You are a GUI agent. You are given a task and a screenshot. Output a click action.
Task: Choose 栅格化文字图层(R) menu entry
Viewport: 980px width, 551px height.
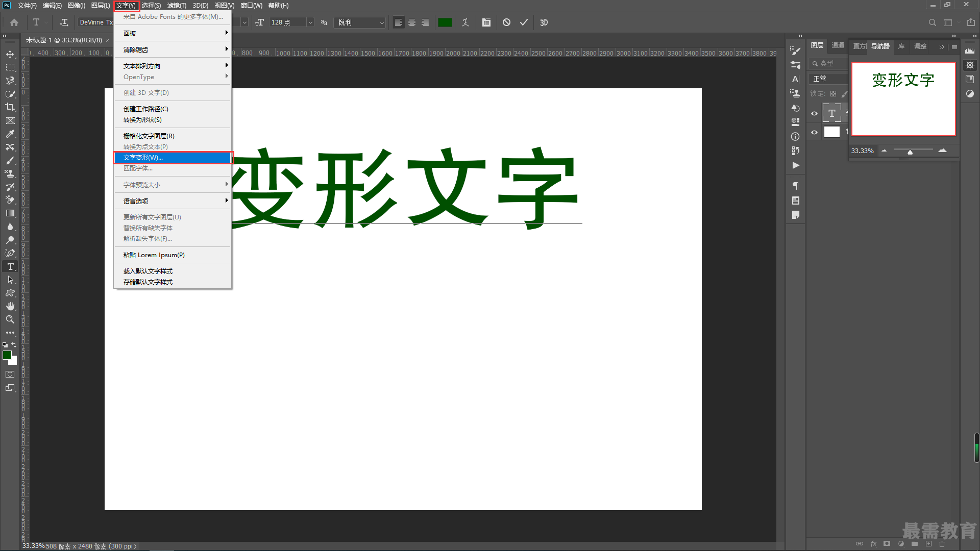click(173, 136)
